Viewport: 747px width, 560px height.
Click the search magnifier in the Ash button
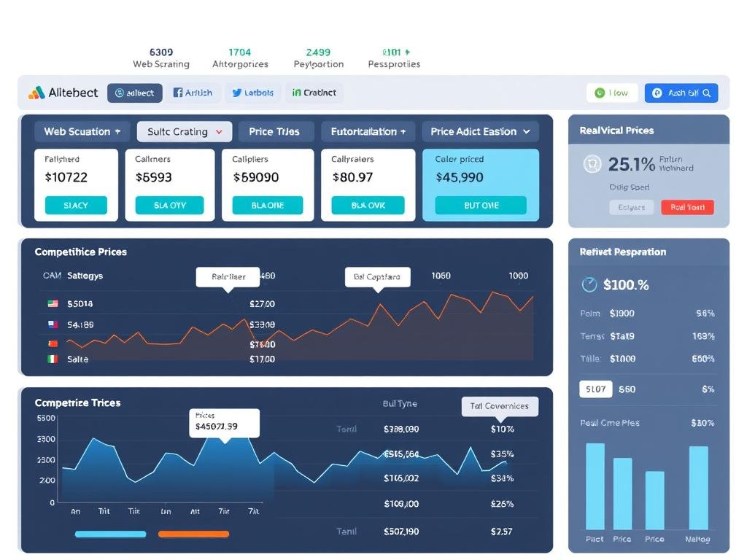coord(707,93)
